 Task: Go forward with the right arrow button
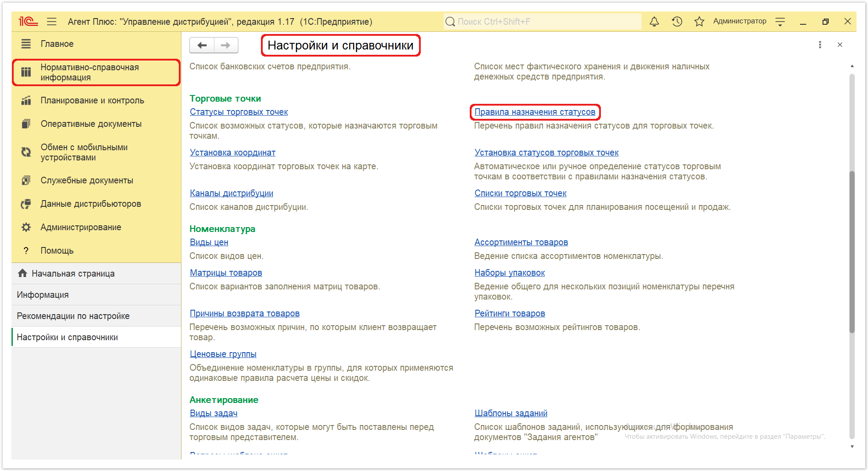click(226, 45)
